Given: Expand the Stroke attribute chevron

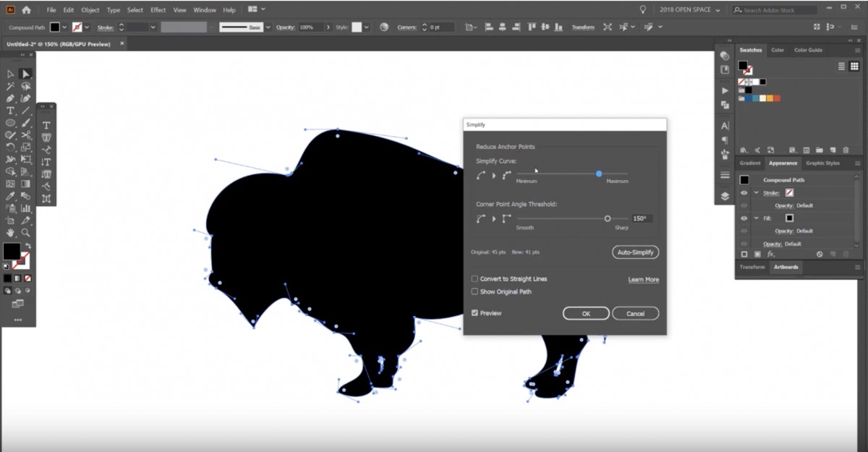Looking at the screenshot, I should point(756,193).
